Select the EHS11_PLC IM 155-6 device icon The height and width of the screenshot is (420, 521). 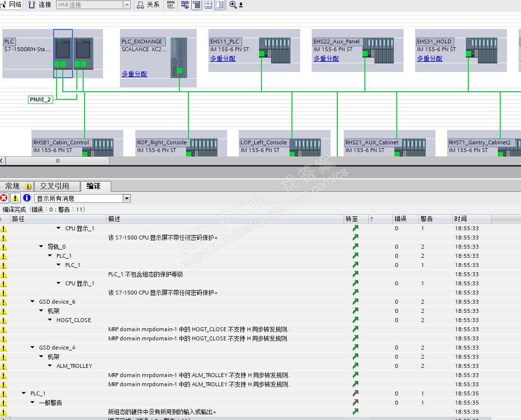point(275,51)
